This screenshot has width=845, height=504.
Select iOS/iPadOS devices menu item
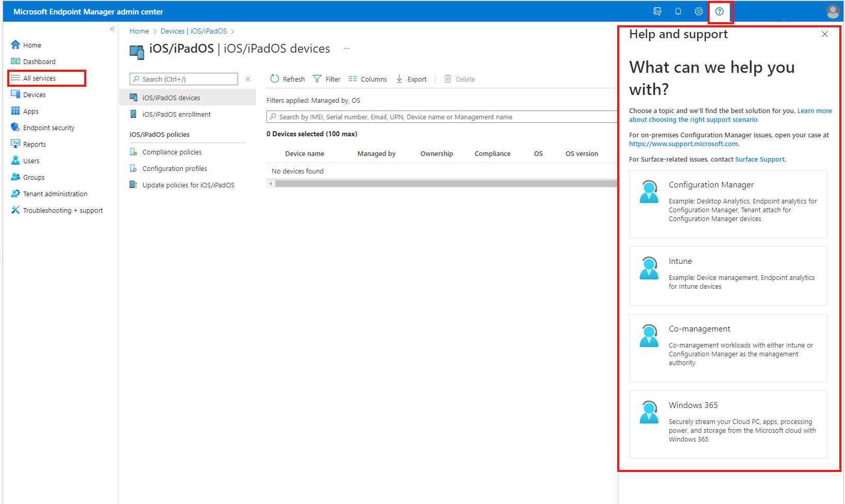[x=188, y=98]
